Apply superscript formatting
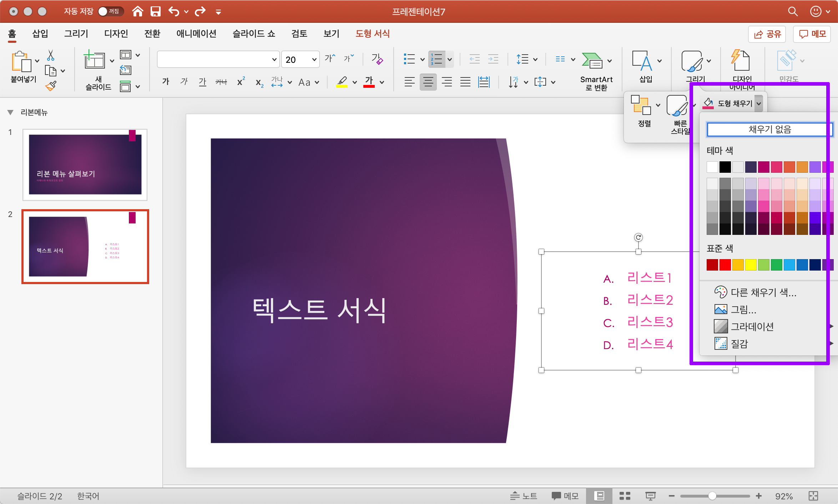838x504 pixels. coord(241,81)
